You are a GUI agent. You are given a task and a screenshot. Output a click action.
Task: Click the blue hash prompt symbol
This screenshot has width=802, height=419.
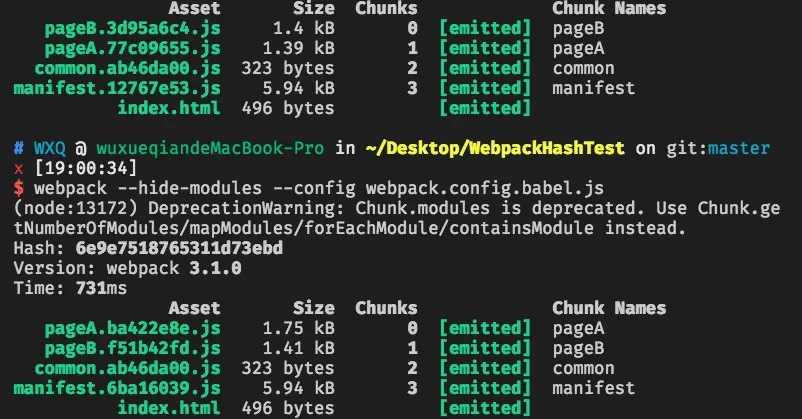(x=19, y=148)
